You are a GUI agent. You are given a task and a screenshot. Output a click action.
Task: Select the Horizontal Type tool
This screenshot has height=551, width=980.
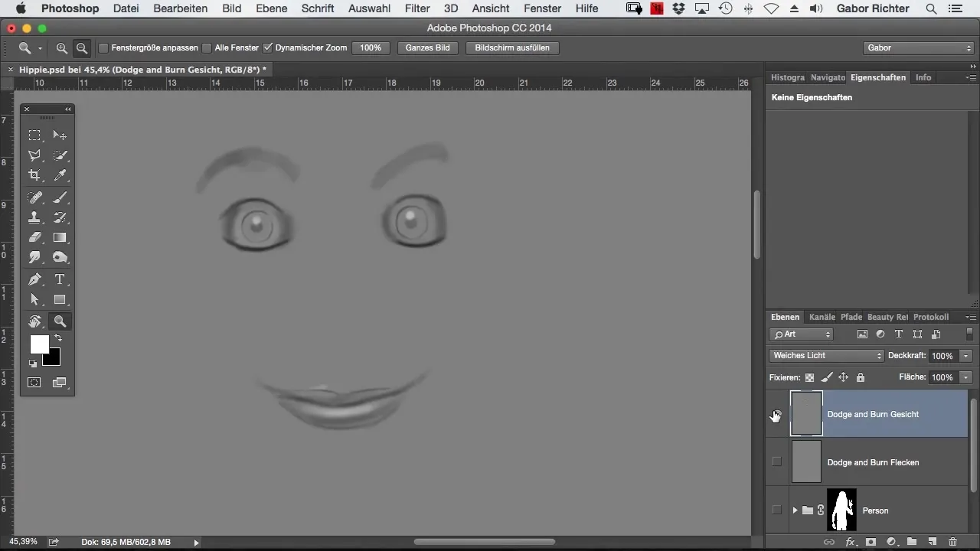(x=60, y=279)
